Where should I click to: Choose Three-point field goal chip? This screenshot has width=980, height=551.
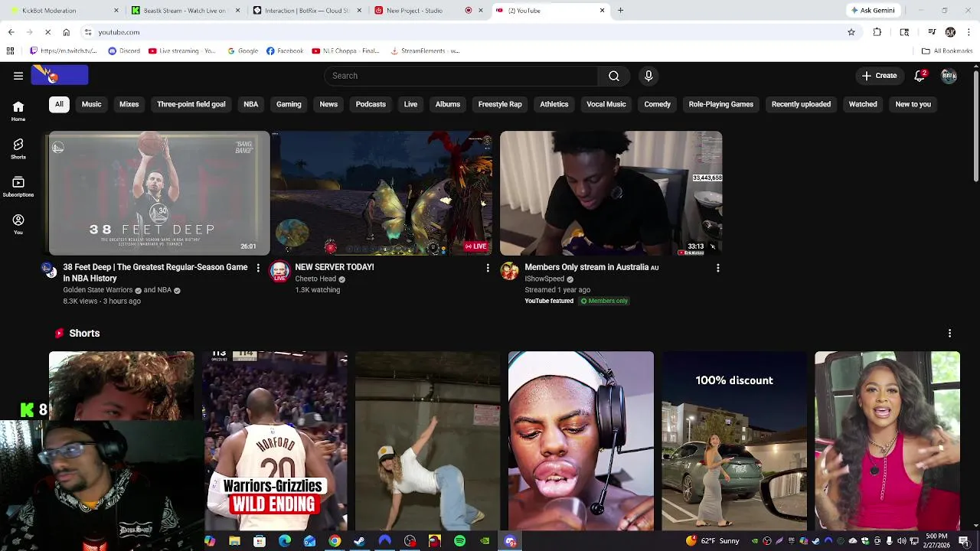191,104
